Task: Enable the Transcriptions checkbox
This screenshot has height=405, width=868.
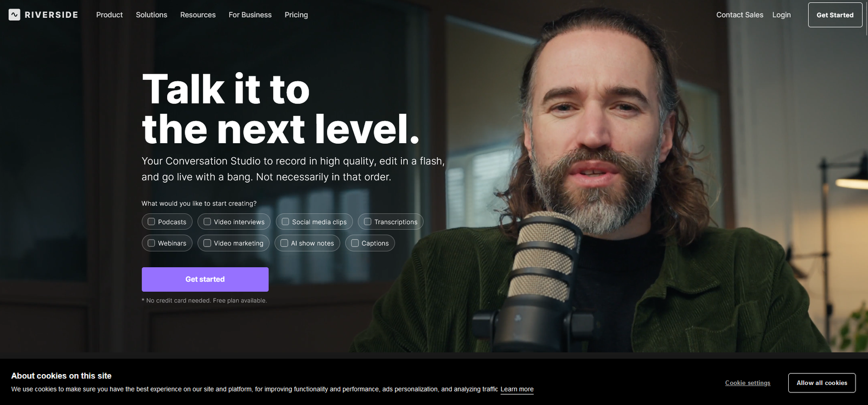Action: [368, 222]
